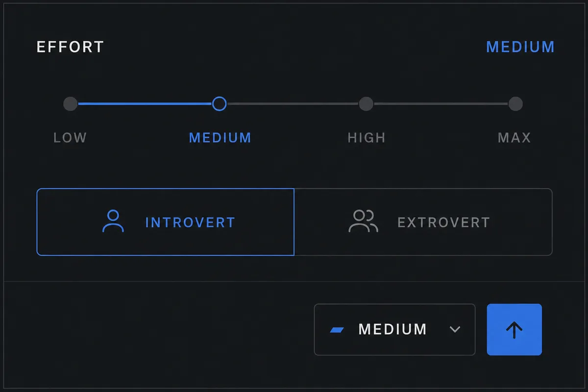Move effort slider to the High stop
Image resolution: width=588 pixels, height=392 pixels.
[x=366, y=104]
